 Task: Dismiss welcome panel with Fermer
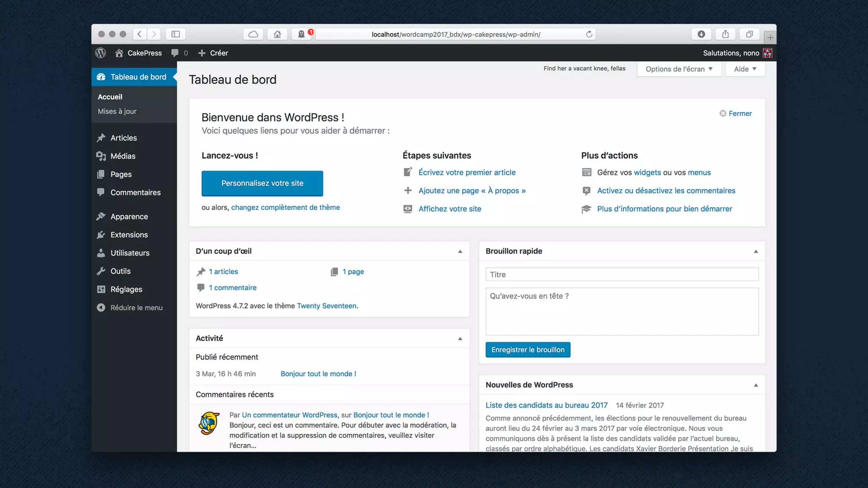pos(735,114)
